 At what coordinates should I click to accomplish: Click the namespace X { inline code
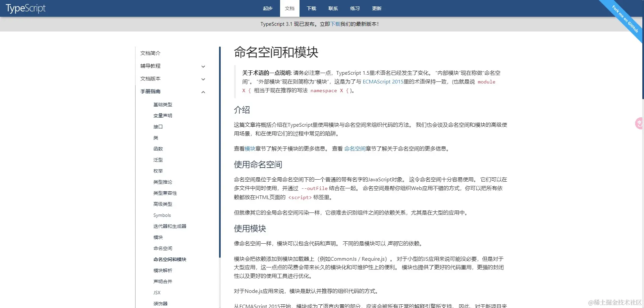[x=330, y=91]
